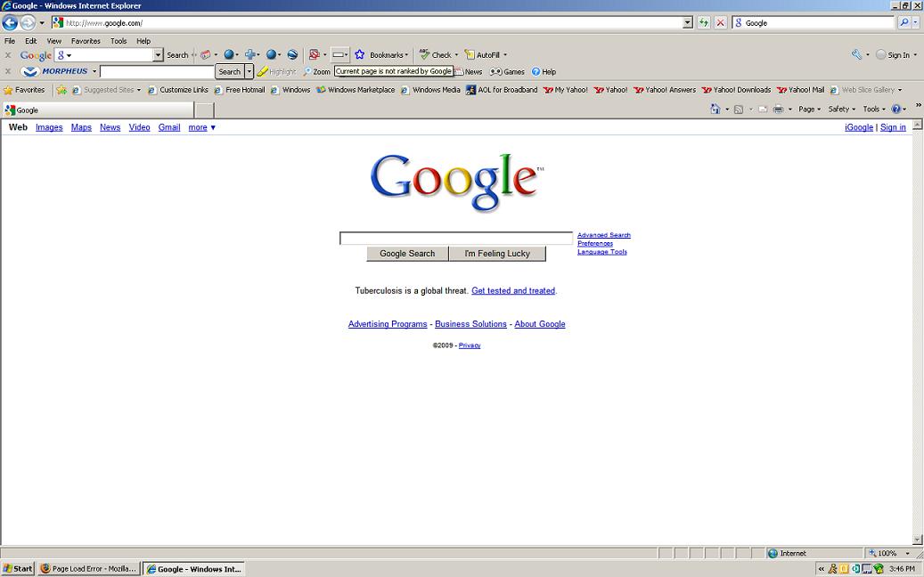Select the Google browser tab
The height and width of the screenshot is (577, 924).
[x=98, y=110]
